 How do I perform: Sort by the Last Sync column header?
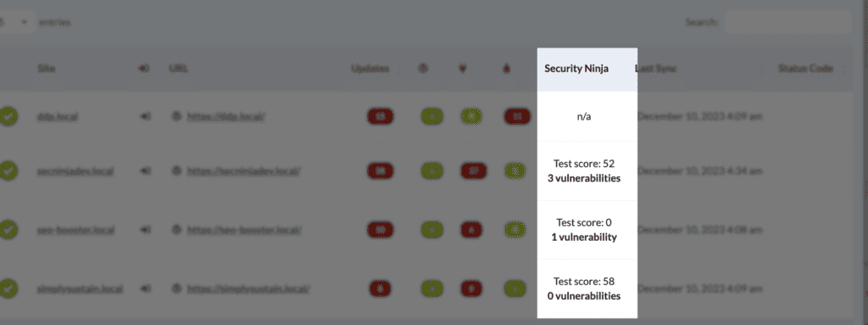tap(656, 69)
